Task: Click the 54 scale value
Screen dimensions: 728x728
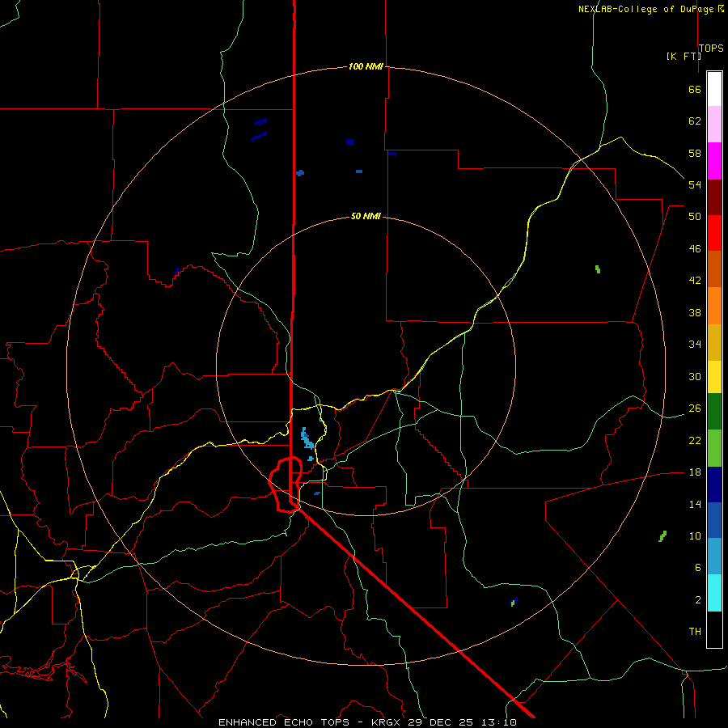Action: pos(695,184)
